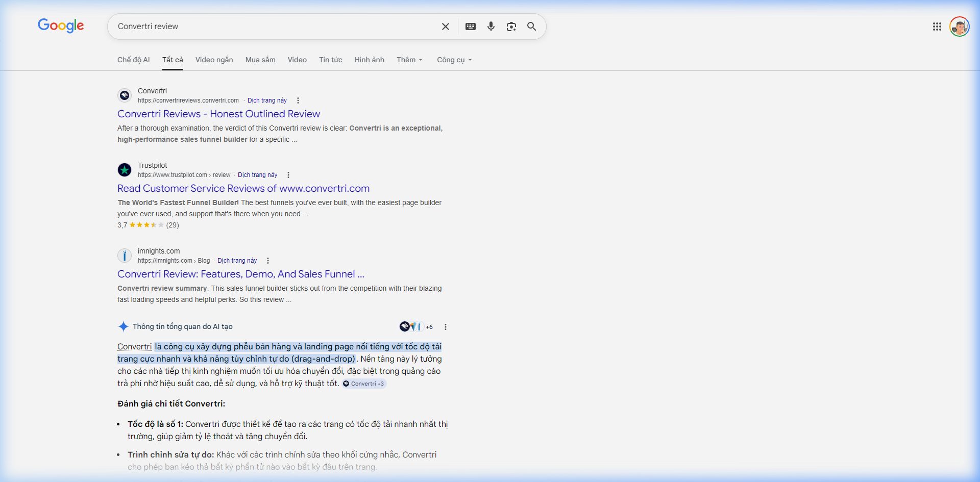Switch to the Hình ảnh tab
980x482 pixels.
[x=369, y=60]
